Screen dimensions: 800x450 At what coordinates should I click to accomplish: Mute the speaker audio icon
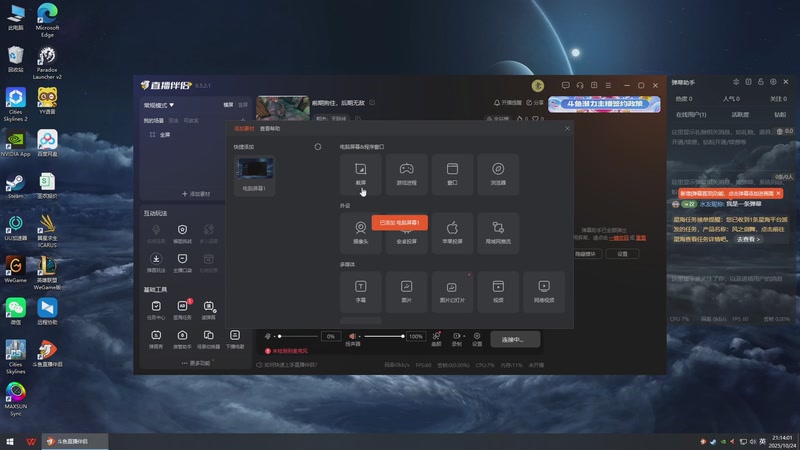tap(352, 336)
